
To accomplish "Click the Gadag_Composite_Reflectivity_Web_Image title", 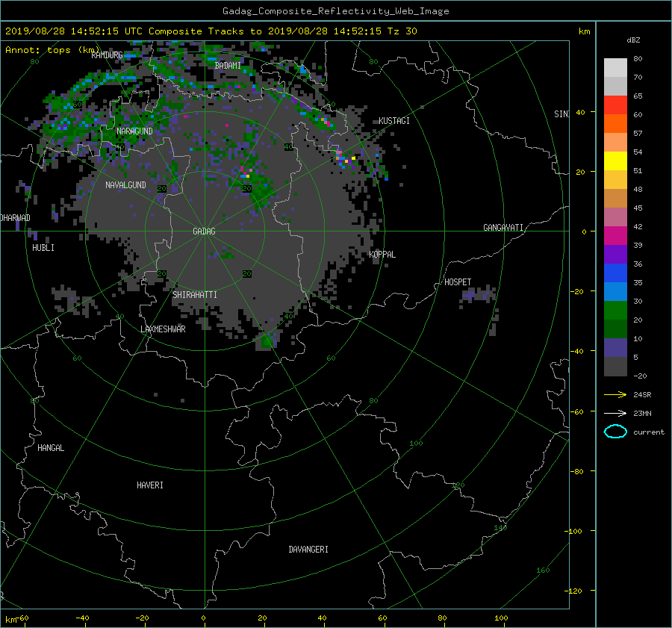I will click(x=335, y=11).
